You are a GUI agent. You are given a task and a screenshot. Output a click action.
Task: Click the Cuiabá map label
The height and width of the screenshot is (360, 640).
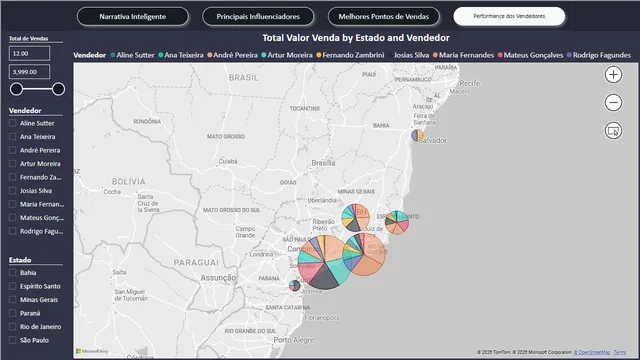[x=228, y=161]
